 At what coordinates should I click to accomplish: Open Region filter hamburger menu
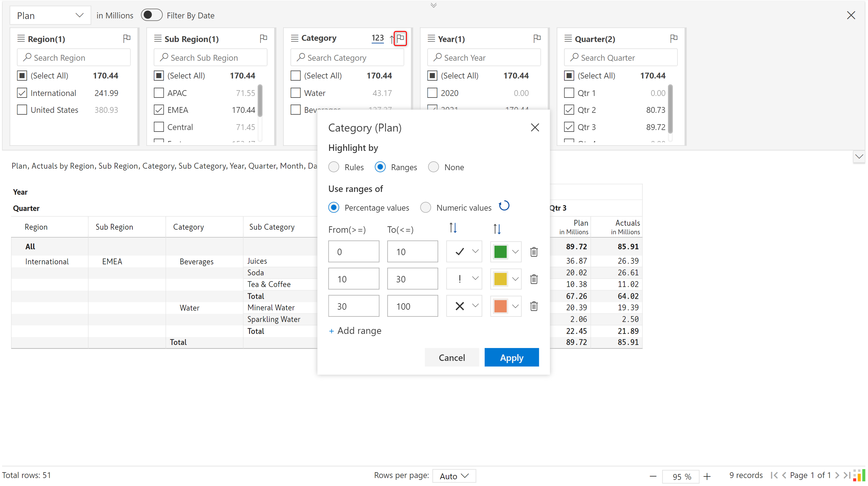21,38
